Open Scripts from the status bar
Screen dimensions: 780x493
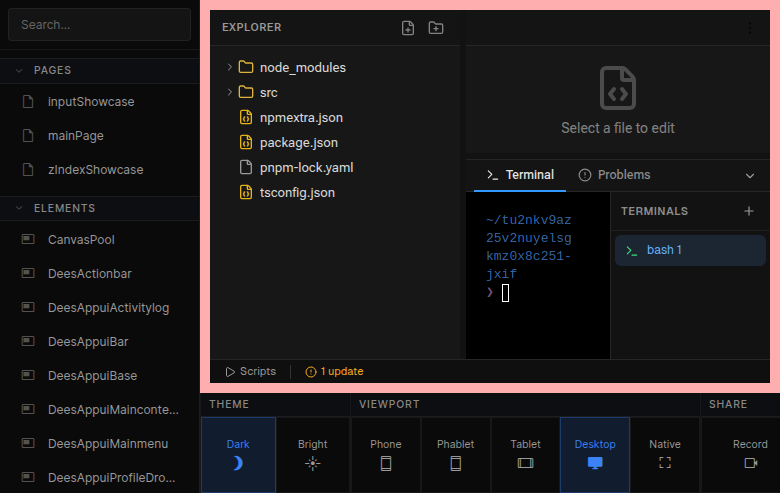tap(251, 371)
